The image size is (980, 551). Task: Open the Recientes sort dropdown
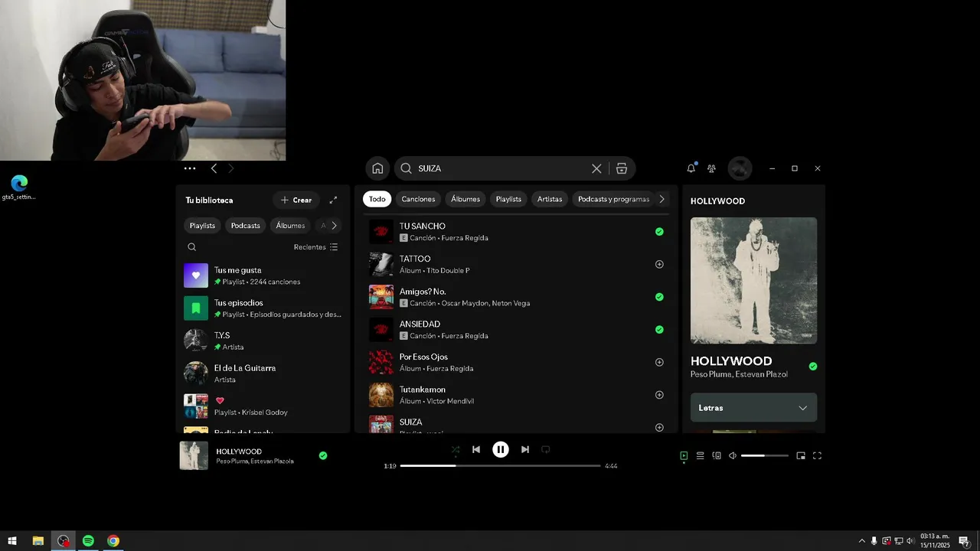[x=315, y=247]
